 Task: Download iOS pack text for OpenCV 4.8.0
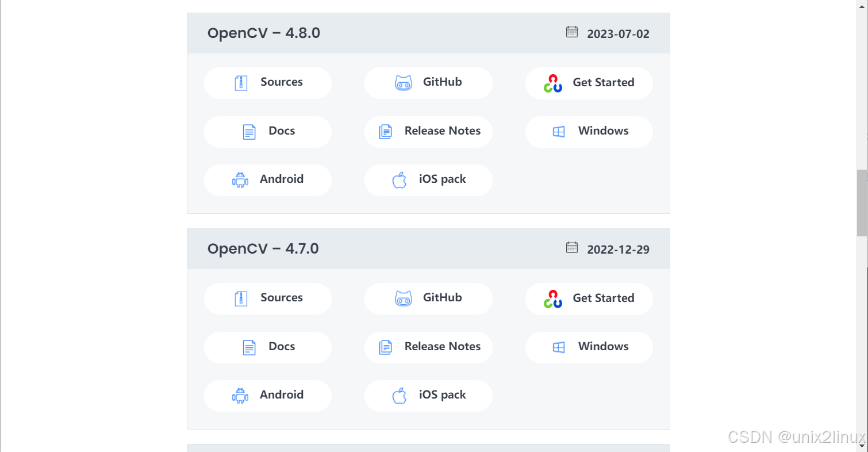(x=443, y=179)
